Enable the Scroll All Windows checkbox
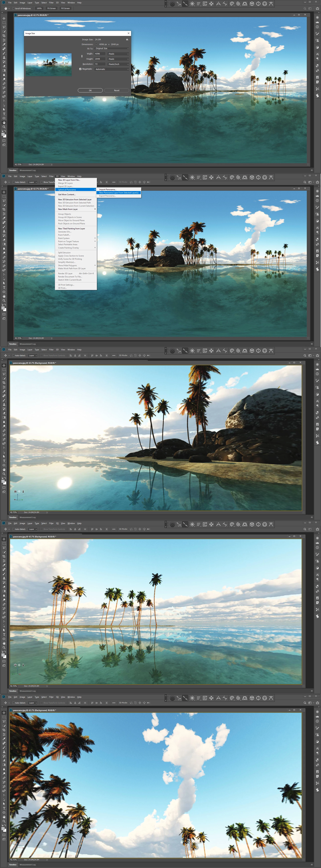The height and width of the screenshot is (868, 321). click(13, 8)
